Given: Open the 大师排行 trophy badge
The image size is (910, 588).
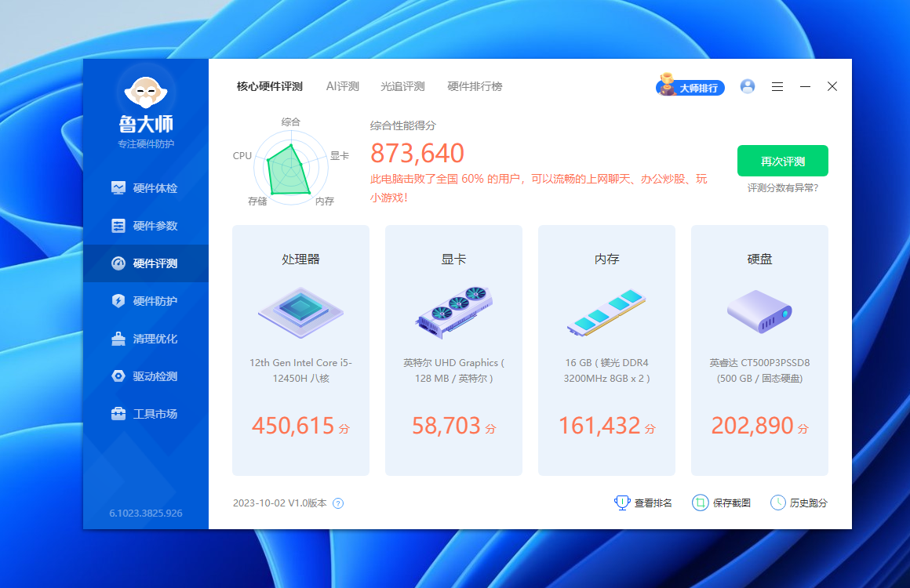Looking at the screenshot, I should [x=690, y=85].
